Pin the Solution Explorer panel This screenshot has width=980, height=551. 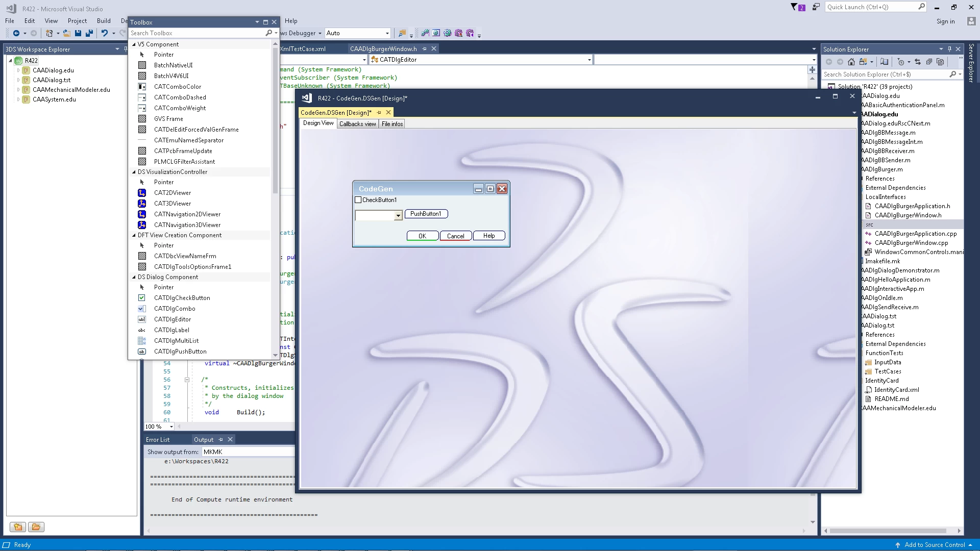point(949,49)
